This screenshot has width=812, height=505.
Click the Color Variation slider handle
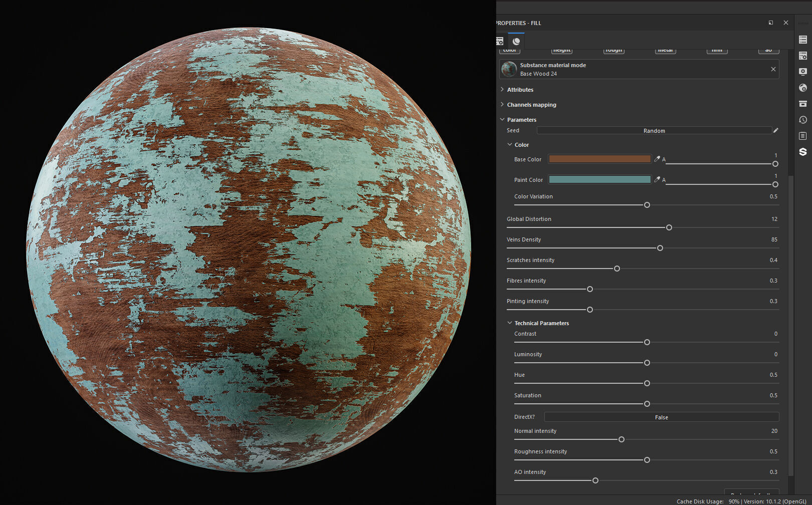coord(647,205)
